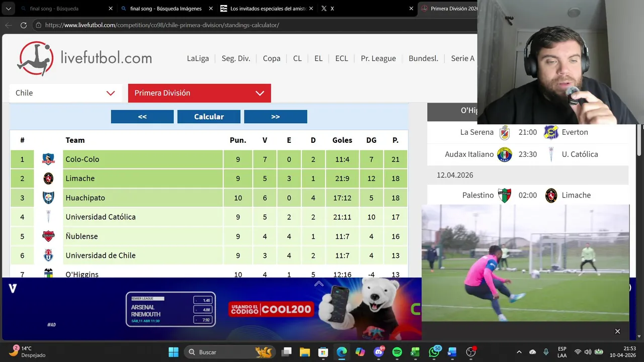Reload the page with the refresh icon

(x=24, y=25)
